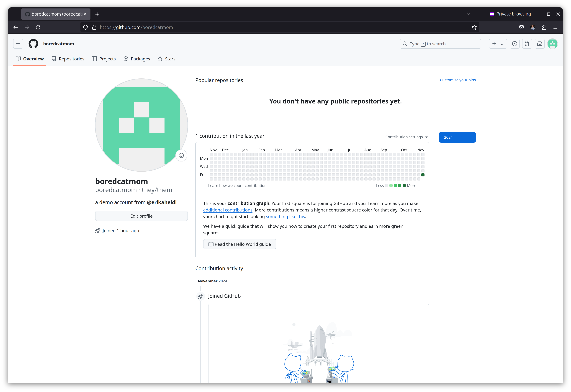
Task: Click the Joined 1 hour ago text
Action: tap(121, 231)
